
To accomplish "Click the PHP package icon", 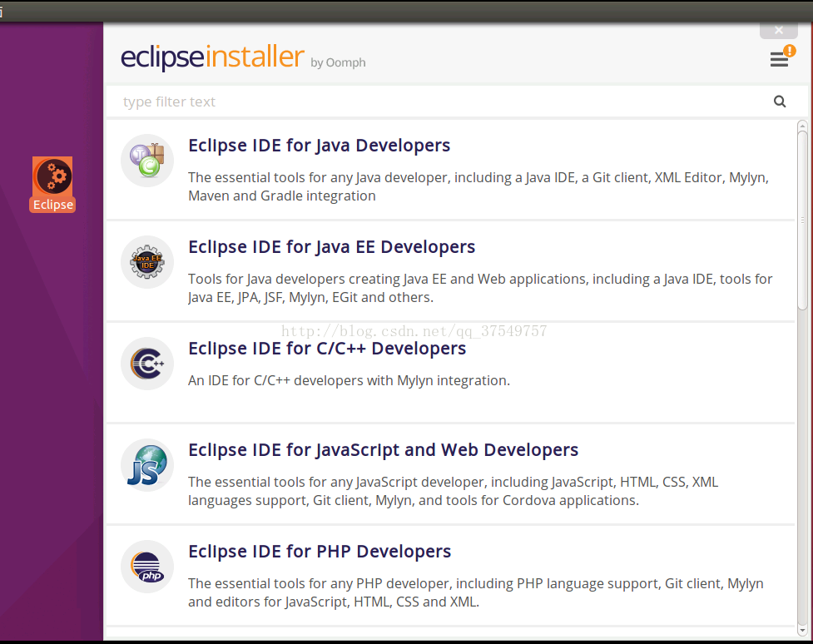I will click(147, 567).
